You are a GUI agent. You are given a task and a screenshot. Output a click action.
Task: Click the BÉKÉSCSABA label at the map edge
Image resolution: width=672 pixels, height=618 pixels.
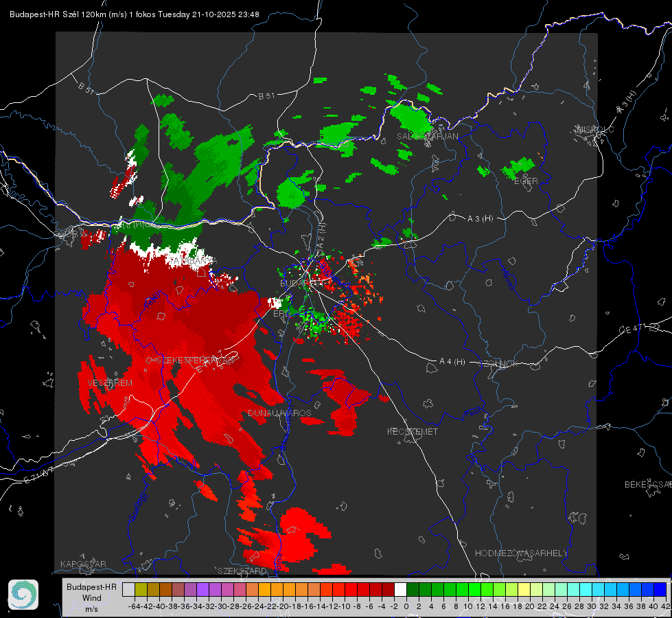[x=647, y=485]
